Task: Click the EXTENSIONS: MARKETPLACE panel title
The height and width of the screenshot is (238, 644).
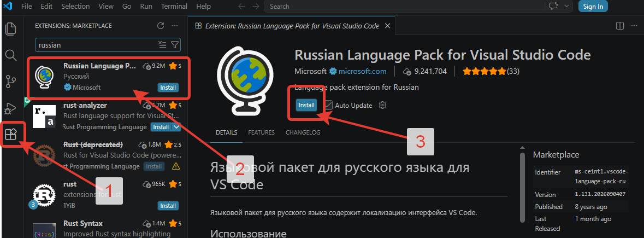Action: [x=74, y=26]
